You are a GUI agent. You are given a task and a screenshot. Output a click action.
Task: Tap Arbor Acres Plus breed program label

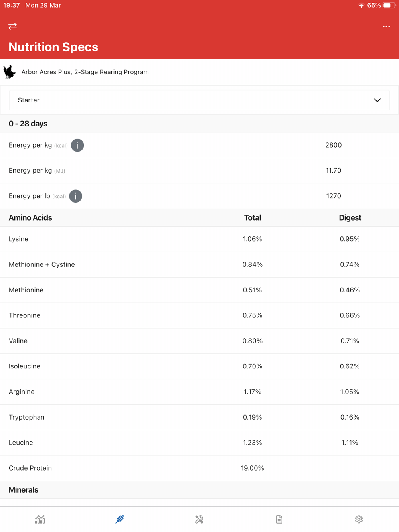(x=85, y=72)
